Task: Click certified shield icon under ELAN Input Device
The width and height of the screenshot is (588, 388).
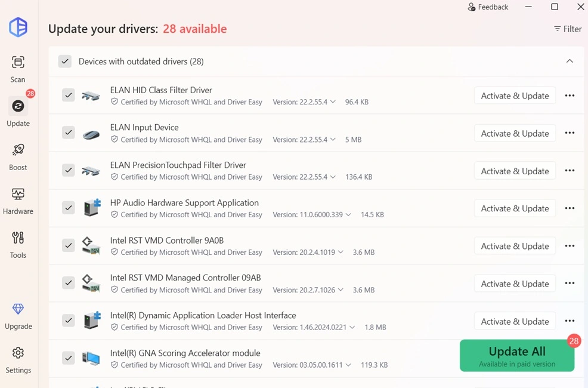Action: [114, 139]
